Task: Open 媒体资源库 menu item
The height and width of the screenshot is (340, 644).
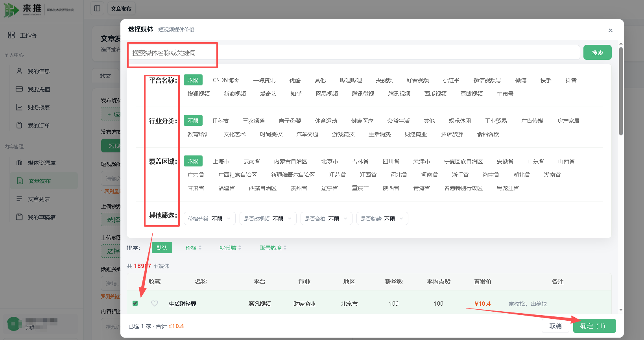Action: pyautogui.click(x=41, y=163)
